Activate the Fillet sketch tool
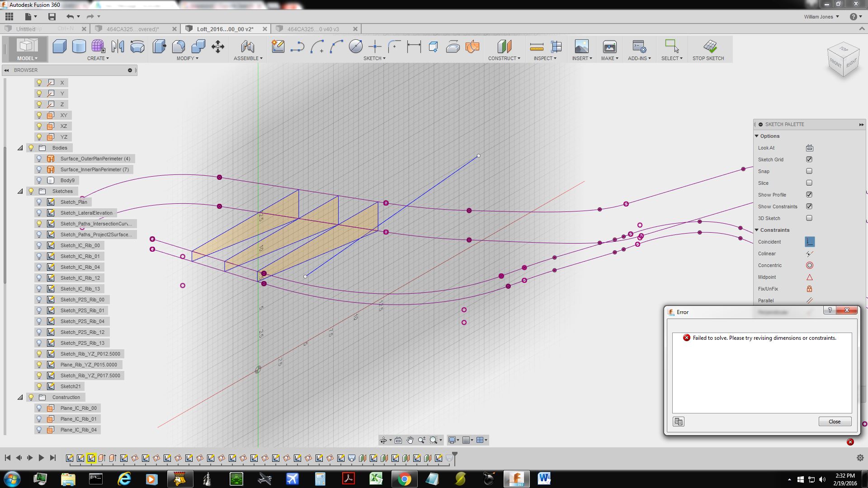Viewport: 868px width, 488px height. tap(394, 47)
